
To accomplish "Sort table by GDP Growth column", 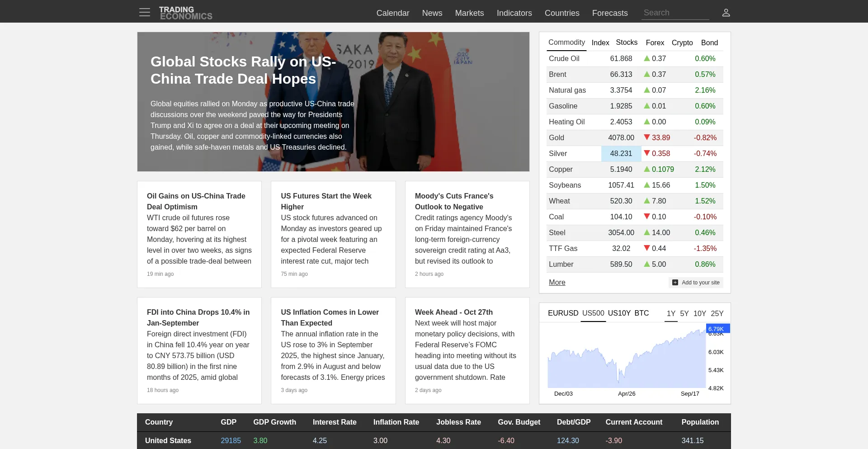I will (x=274, y=422).
